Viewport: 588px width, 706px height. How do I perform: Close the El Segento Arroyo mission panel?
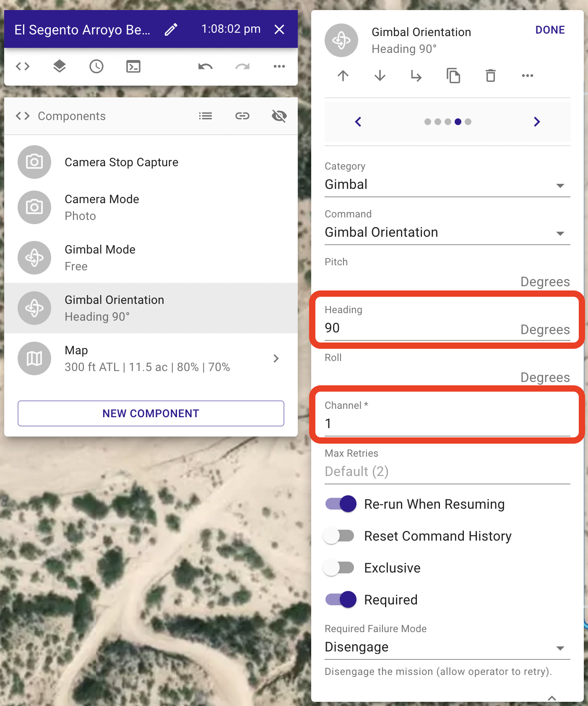click(x=279, y=29)
